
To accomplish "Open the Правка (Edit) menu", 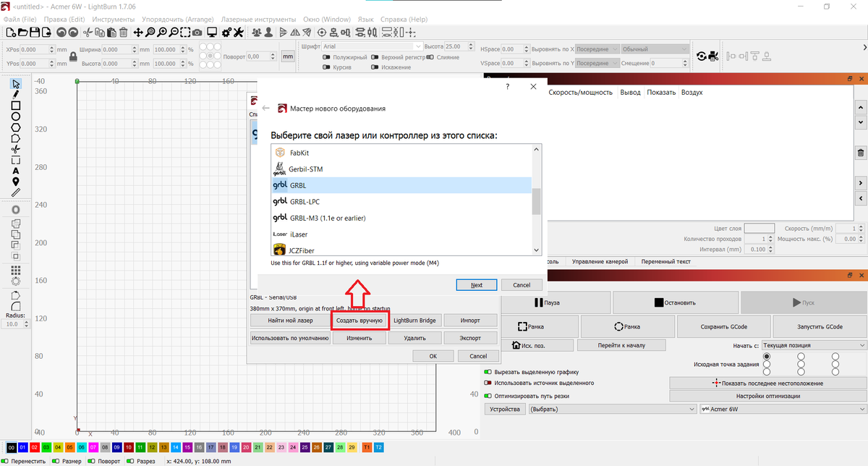I will (x=64, y=19).
